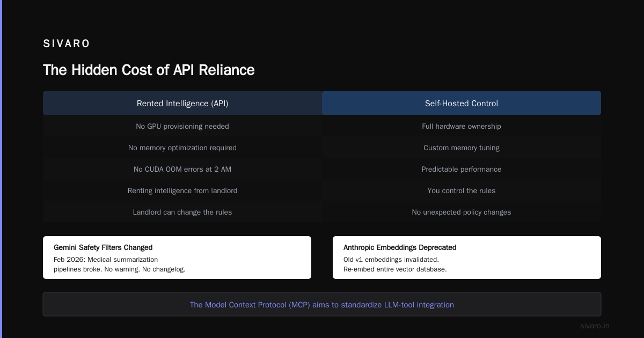
Task: Click the 'Feb 2026: Medical summarization' line
Action: click(x=106, y=259)
